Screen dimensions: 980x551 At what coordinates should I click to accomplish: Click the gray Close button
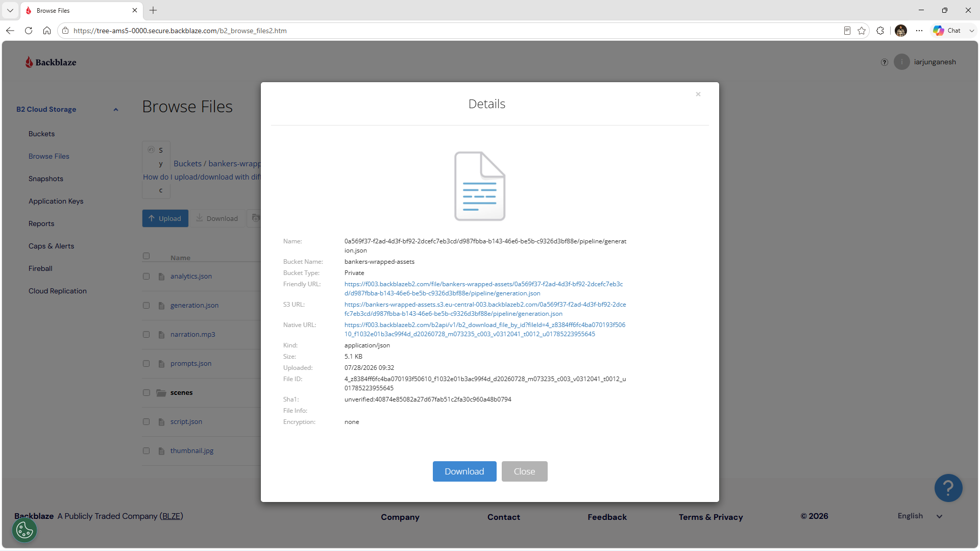pyautogui.click(x=524, y=471)
